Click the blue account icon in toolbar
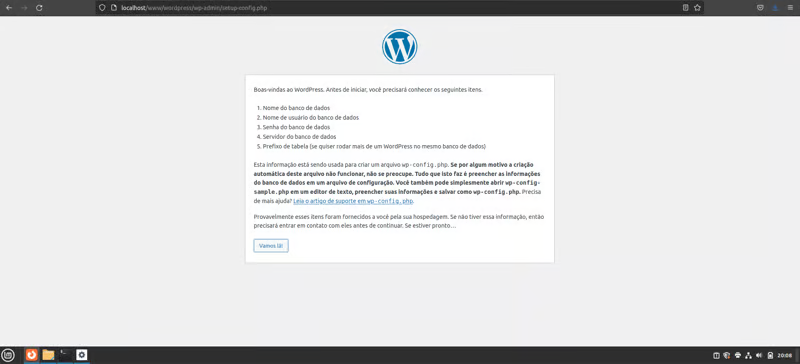The image size is (800, 364). 775,8
